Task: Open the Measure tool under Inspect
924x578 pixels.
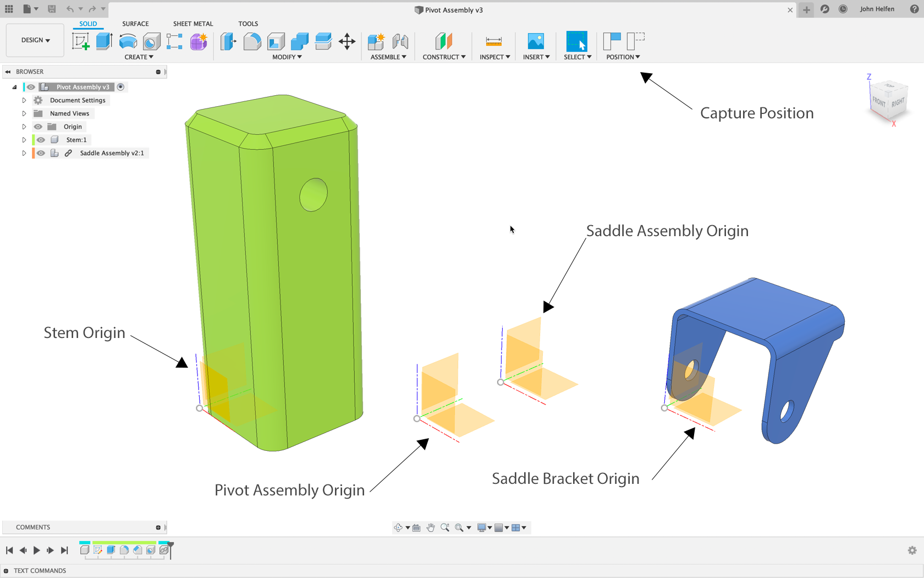Action: 493,41
